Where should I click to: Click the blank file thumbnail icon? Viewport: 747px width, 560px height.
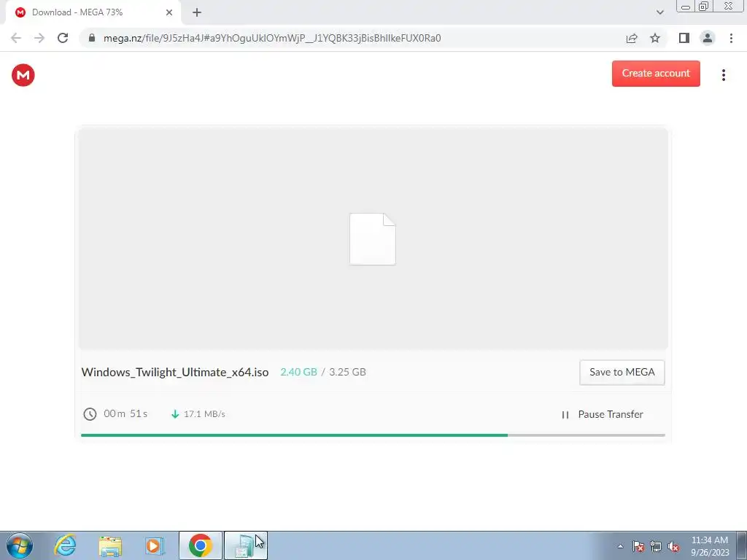[372, 238]
